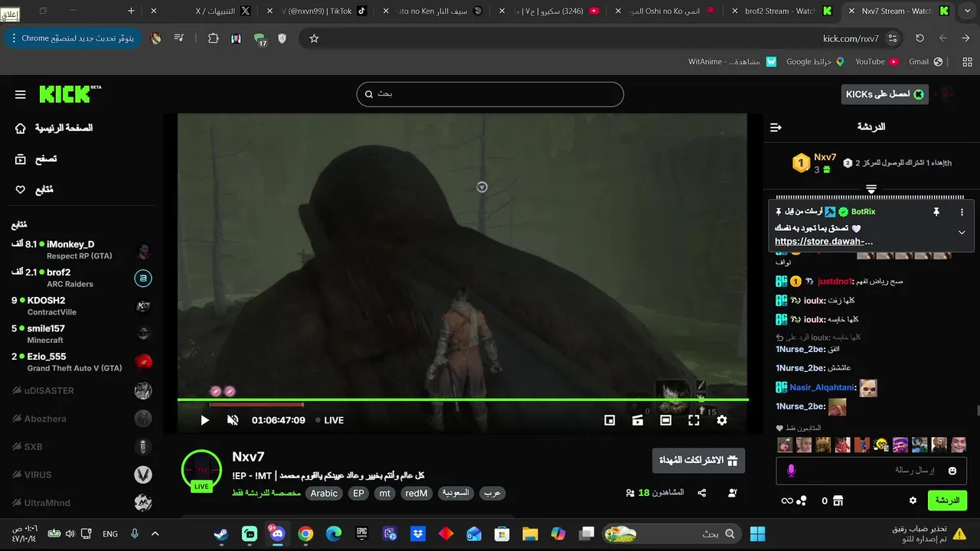Open iMonkey_D channel from sidebar

(x=83, y=250)
